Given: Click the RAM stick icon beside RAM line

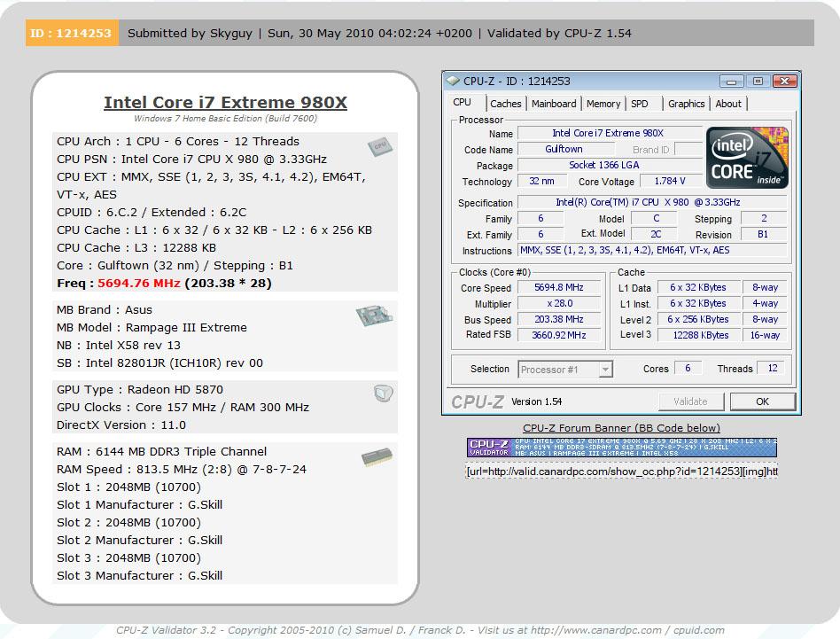Looking at the screenshot, I should point(377,456).
